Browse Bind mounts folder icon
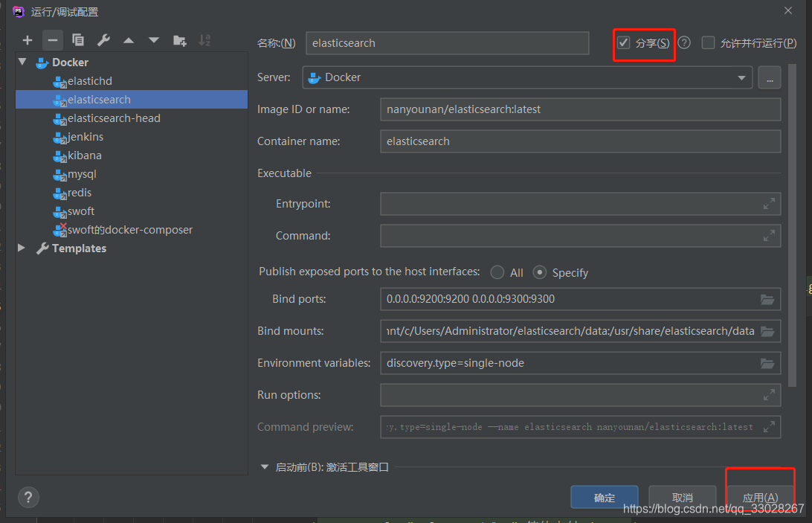812x523 pixels. pos(767,331)
